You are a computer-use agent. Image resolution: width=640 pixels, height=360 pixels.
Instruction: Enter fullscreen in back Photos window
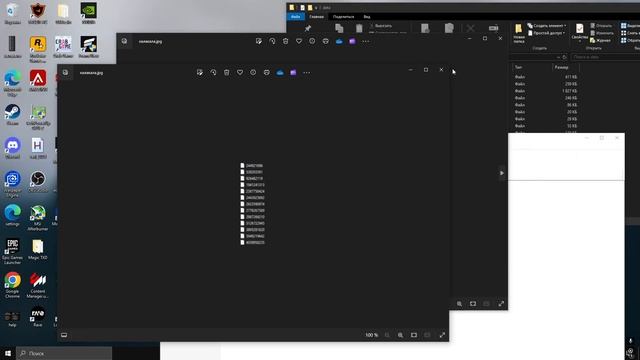[x=501, y=304]
